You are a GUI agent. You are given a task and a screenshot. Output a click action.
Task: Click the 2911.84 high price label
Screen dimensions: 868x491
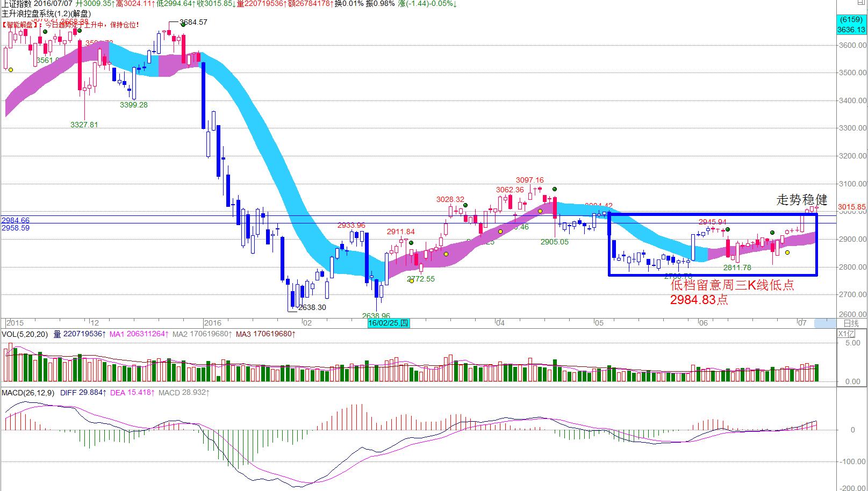[401, 232]
